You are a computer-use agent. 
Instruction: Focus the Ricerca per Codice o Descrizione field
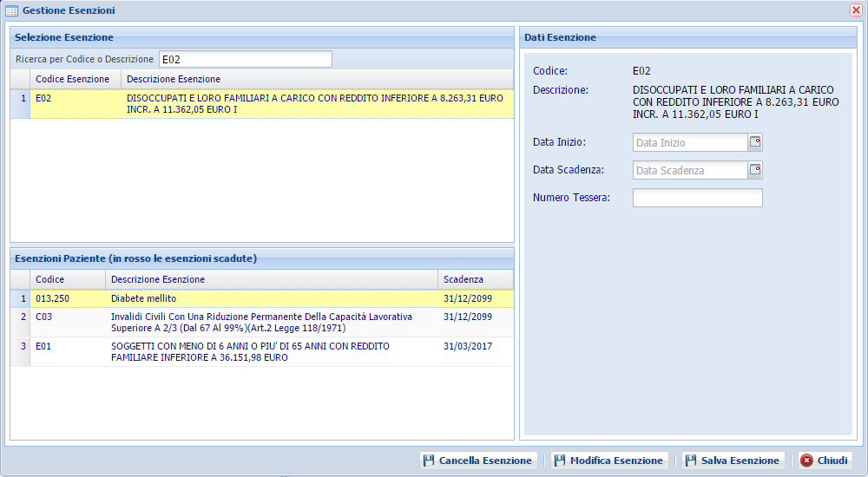point(246,59)
